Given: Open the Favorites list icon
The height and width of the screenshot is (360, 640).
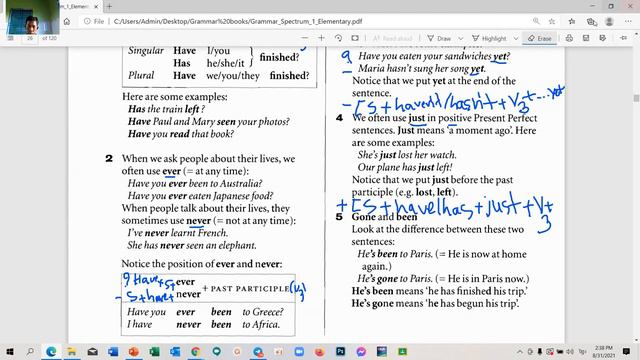Looking at the screenshot, I should point(571,21).
